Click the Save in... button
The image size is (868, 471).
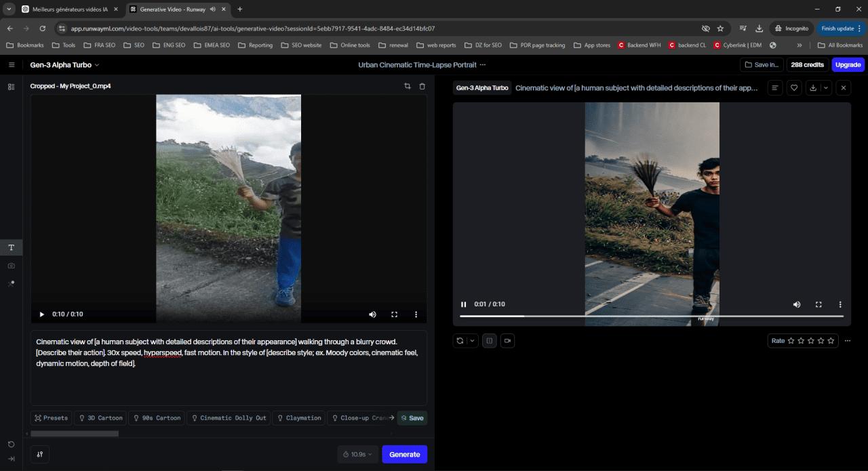762,65
